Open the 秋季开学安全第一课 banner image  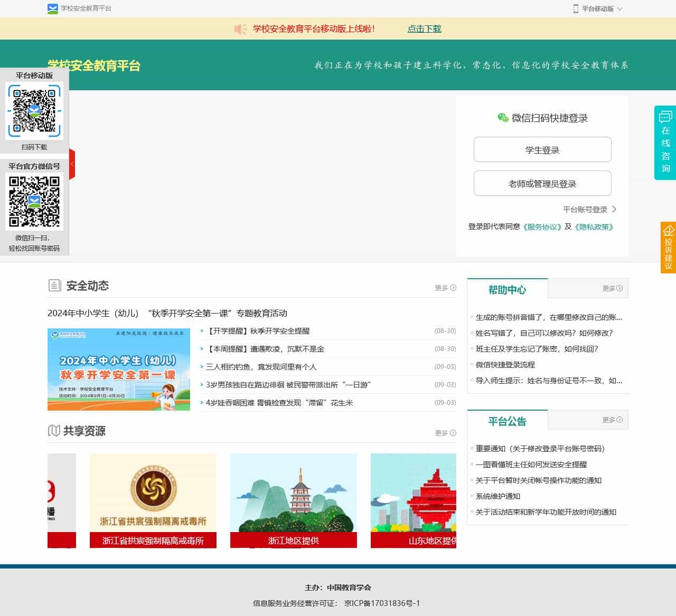point(119,369)
